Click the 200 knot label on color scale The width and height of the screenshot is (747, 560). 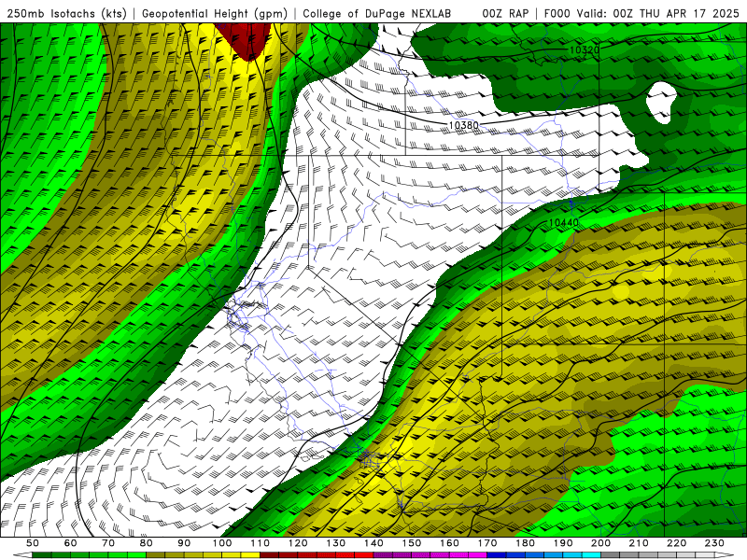point(600,543)
